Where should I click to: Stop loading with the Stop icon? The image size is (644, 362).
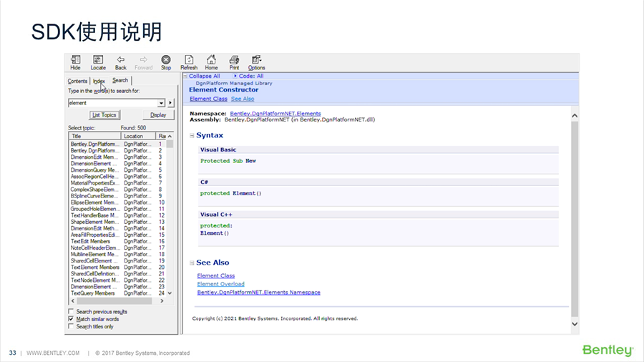click(166, 62)
